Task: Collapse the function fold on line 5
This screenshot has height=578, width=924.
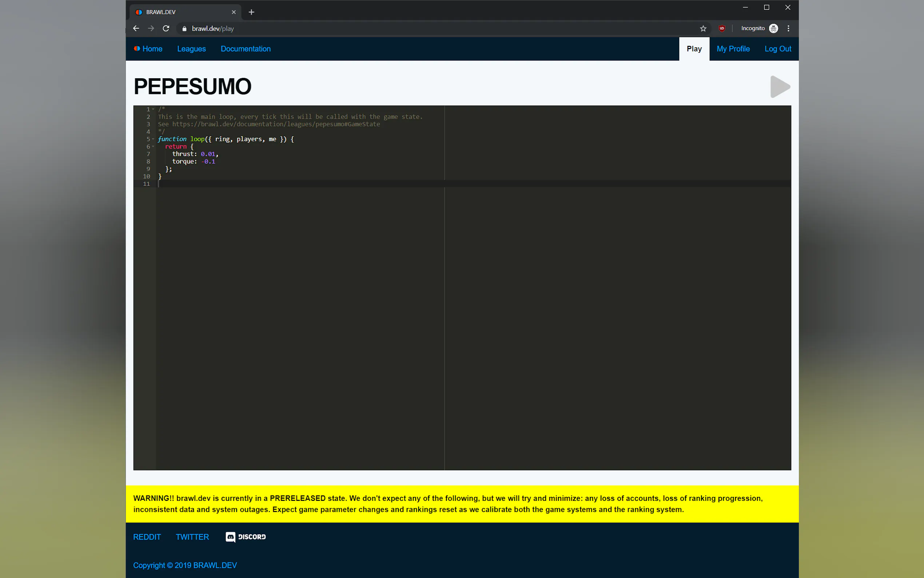Action: click(153, 139)
